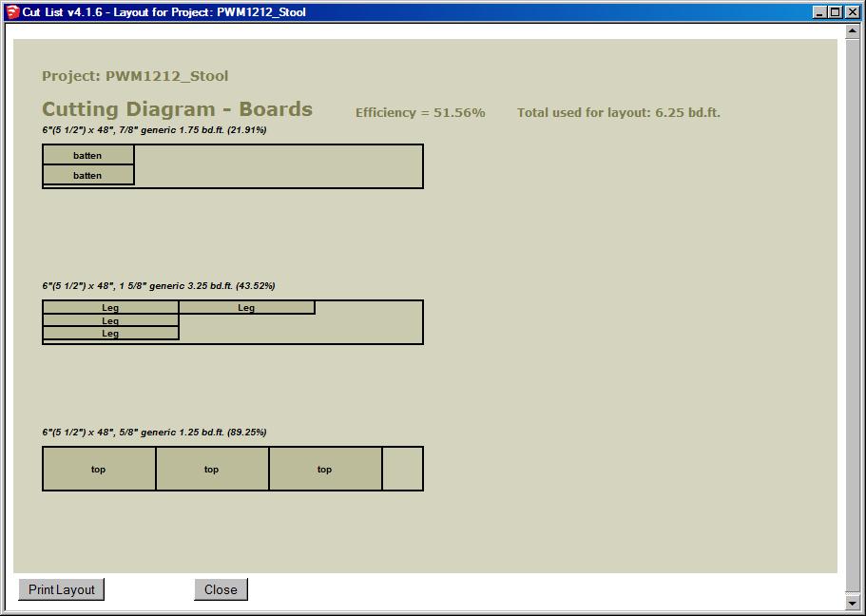
Task: Click the 5/8" generic 1.25 bd.ft. board label
Action: tap(154, 432)
